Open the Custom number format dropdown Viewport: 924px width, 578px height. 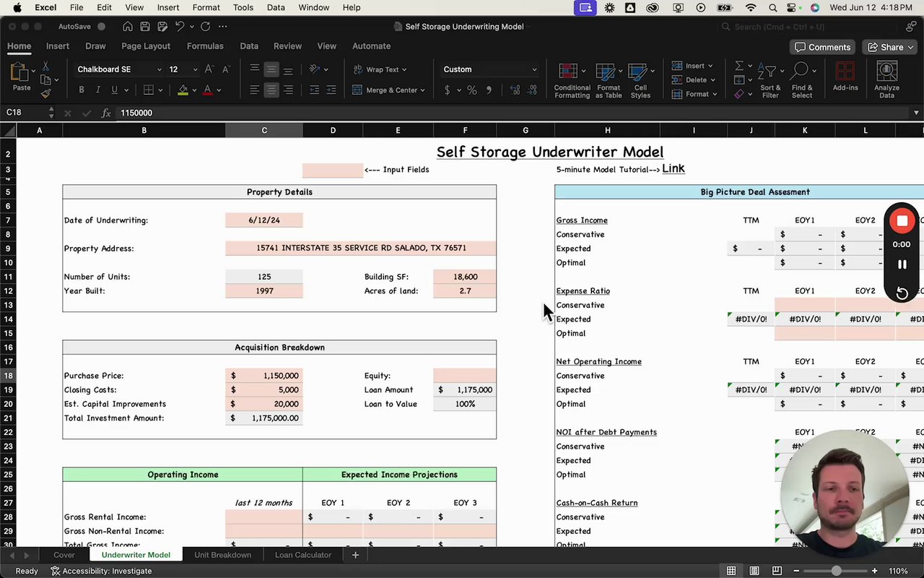[534, 69]
